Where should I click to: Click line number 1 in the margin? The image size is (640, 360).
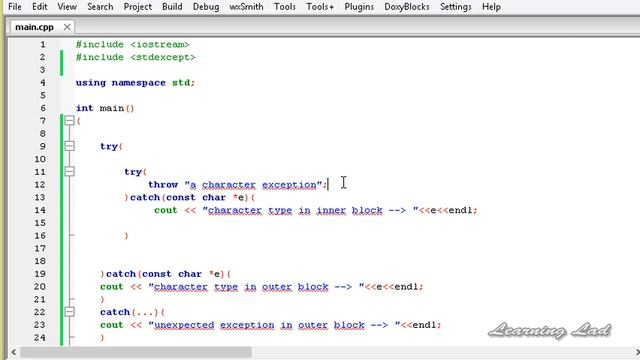point(43,44)
